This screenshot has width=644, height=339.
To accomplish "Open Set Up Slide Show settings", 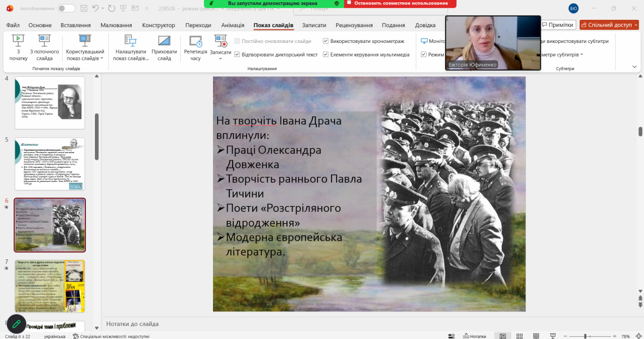I will click(130, 47).
